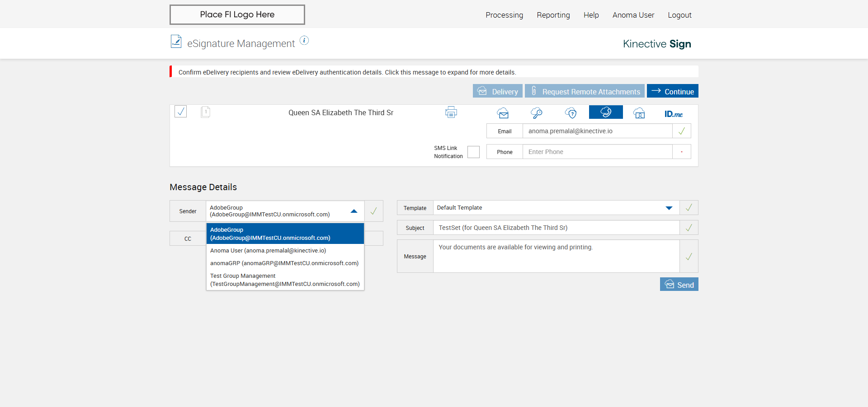Click the info icon beside eSignature Management

pos(304,41)
